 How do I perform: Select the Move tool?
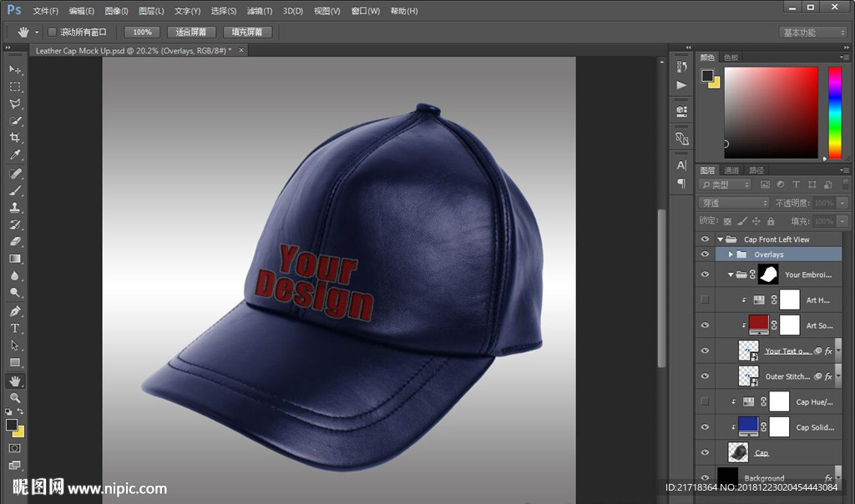(15, 69)
